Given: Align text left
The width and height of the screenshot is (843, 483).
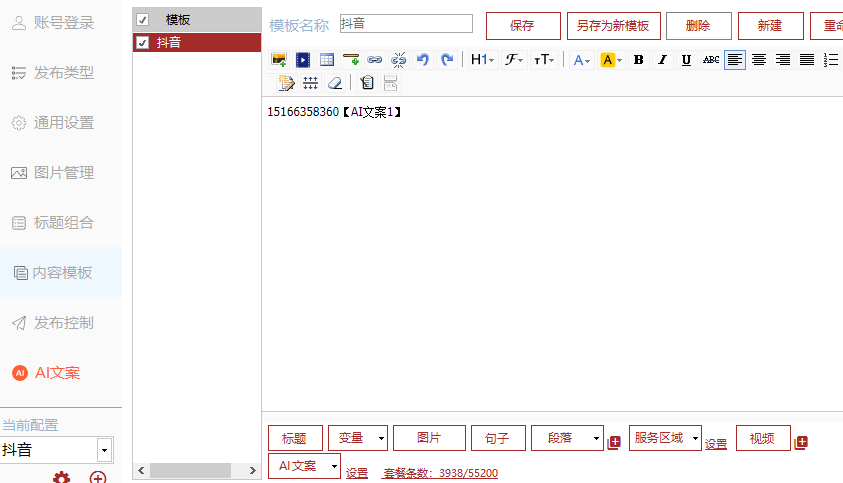Looking at the screenshot, I should pyautogui.click(x=734, y=60).
